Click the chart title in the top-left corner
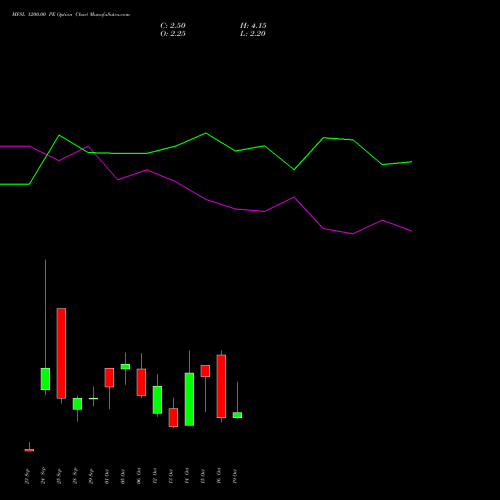The width and height of the screenshot is (500, 500). tap(71, 15)
